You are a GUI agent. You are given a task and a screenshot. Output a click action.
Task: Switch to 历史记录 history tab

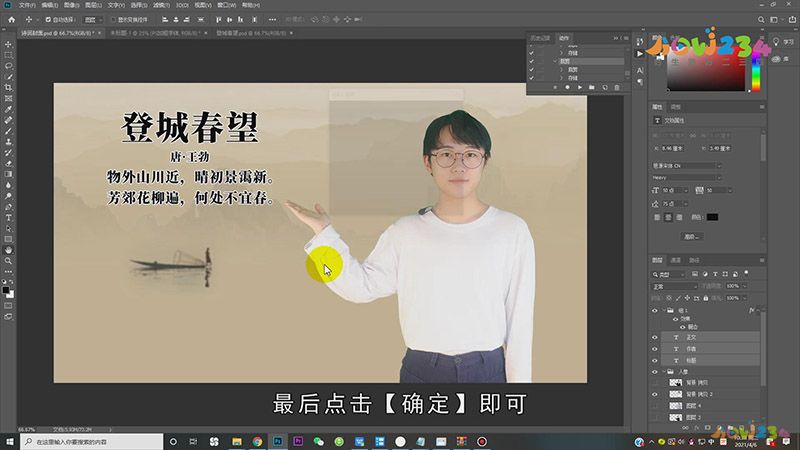click(x=540, y=38)
